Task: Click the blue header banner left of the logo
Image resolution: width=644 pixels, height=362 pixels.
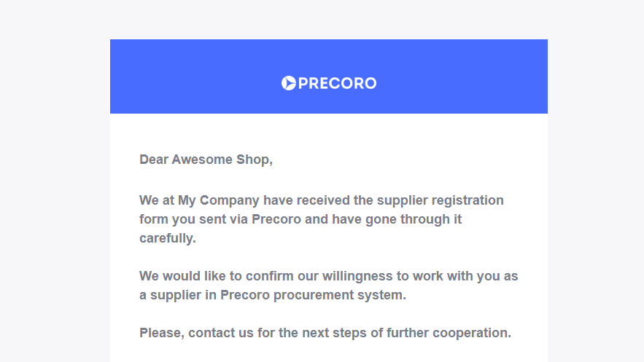Action: pos(195,76)
